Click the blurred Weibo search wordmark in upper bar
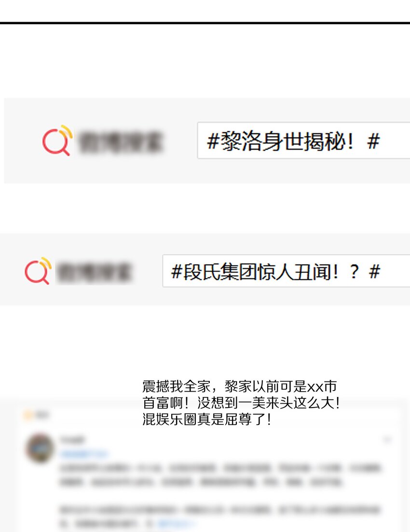This screenshot has height=532, width=410. point(121,142)
